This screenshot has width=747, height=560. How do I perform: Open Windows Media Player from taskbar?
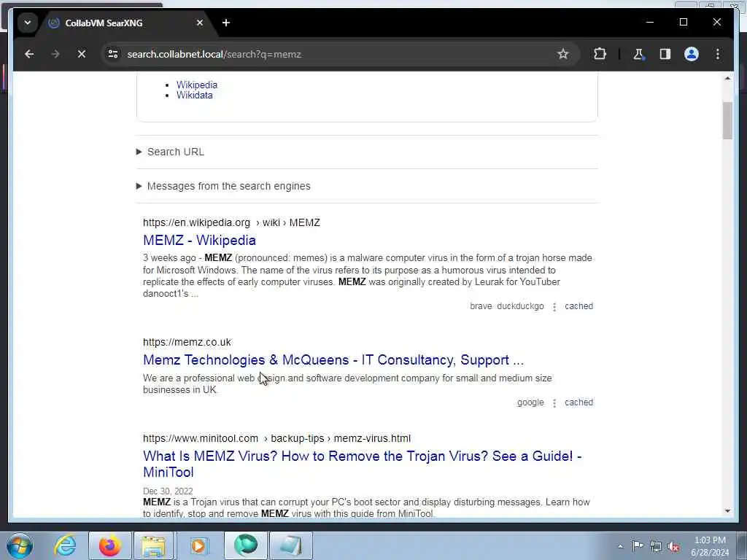click(x=199, y=545)
